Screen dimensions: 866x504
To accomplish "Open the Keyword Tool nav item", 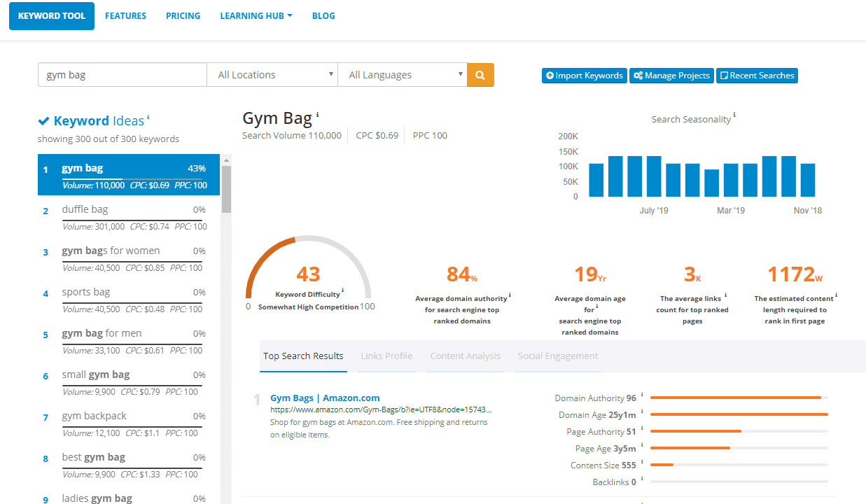I will click(52, 15).
